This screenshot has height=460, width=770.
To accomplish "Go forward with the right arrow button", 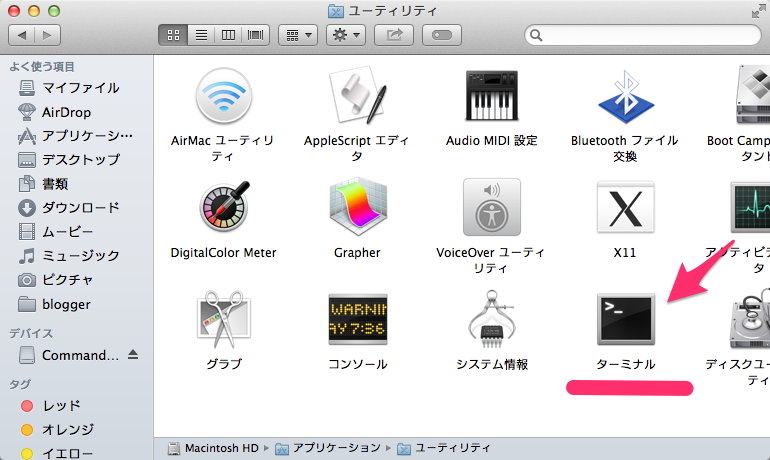I will pos(48,35).
